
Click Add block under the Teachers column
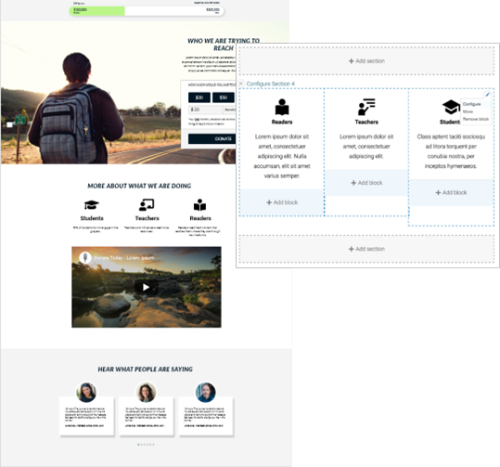(x=367, y=183)
